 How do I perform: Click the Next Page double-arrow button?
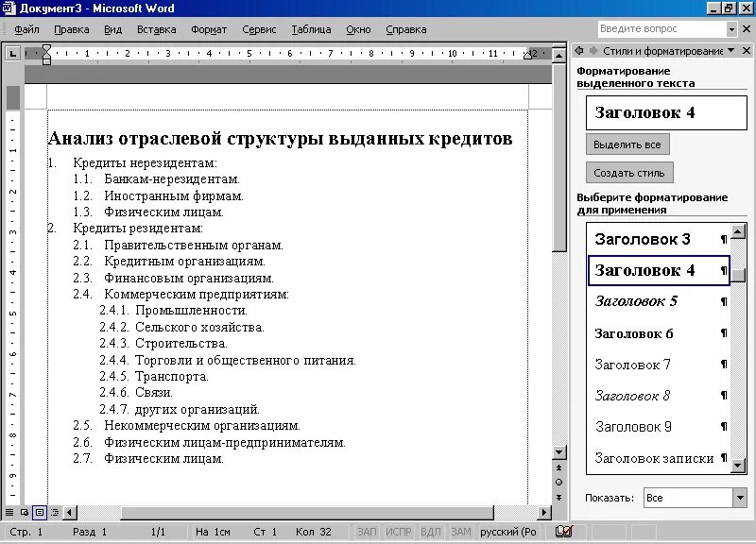click(558, 498)
